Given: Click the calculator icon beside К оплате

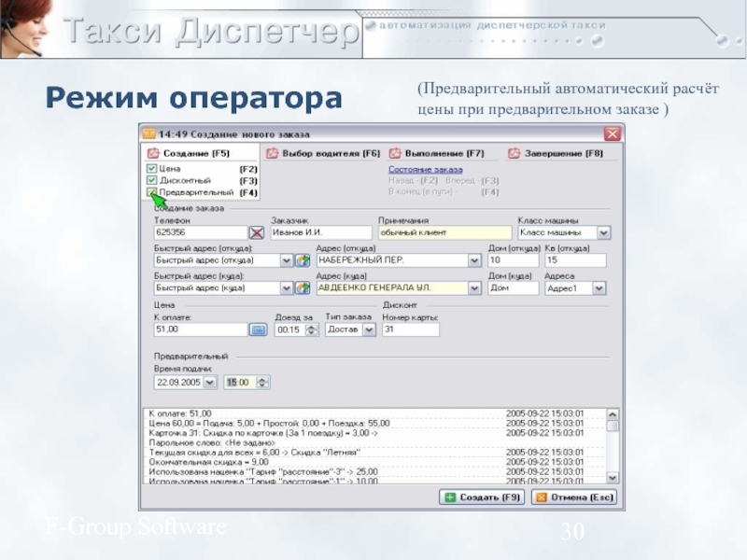Looking at the screenshot, I should click(259, 329).
